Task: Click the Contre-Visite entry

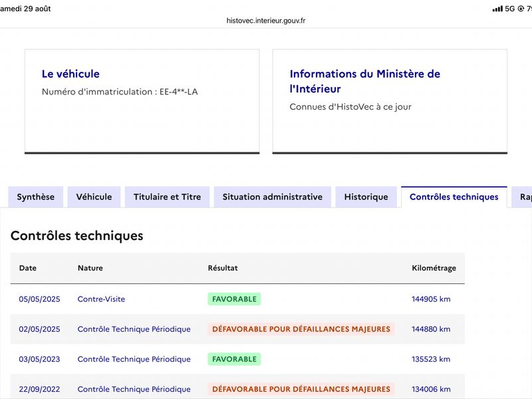Action: [x=101, y=299]
